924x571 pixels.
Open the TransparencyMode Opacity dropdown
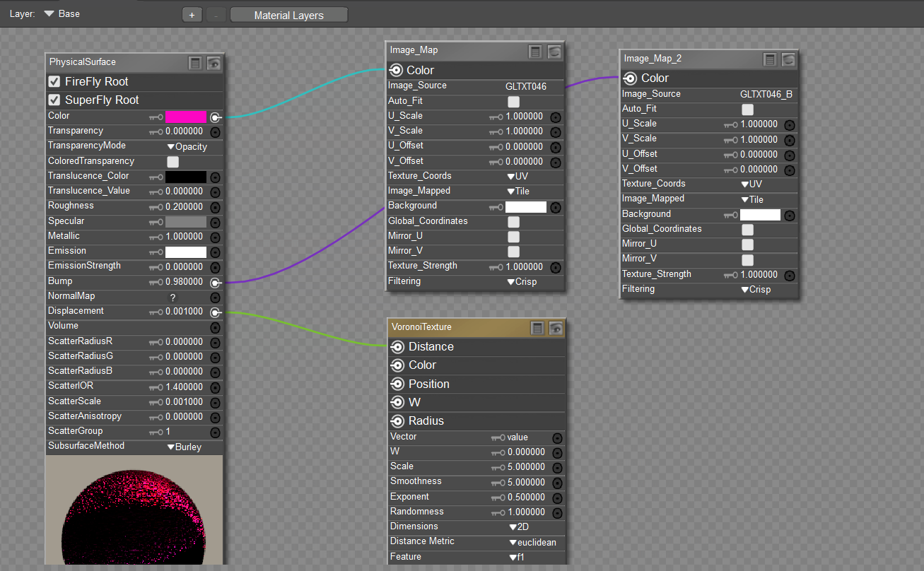[x=187, y=147]
